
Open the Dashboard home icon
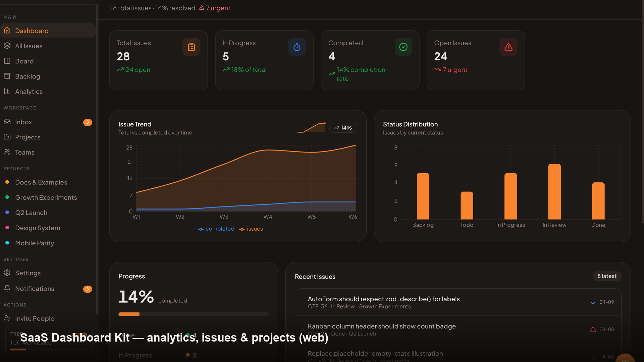[x=7, y=31]
